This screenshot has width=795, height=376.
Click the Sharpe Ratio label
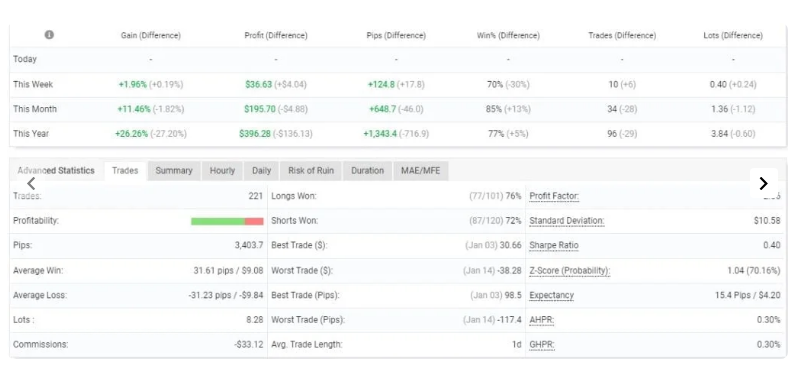coord(554,245)
